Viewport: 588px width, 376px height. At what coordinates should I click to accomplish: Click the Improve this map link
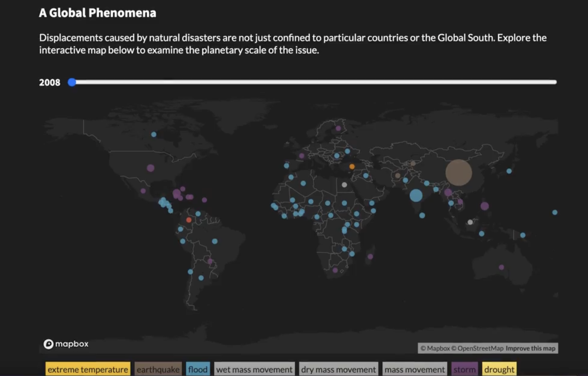point(530,348)
